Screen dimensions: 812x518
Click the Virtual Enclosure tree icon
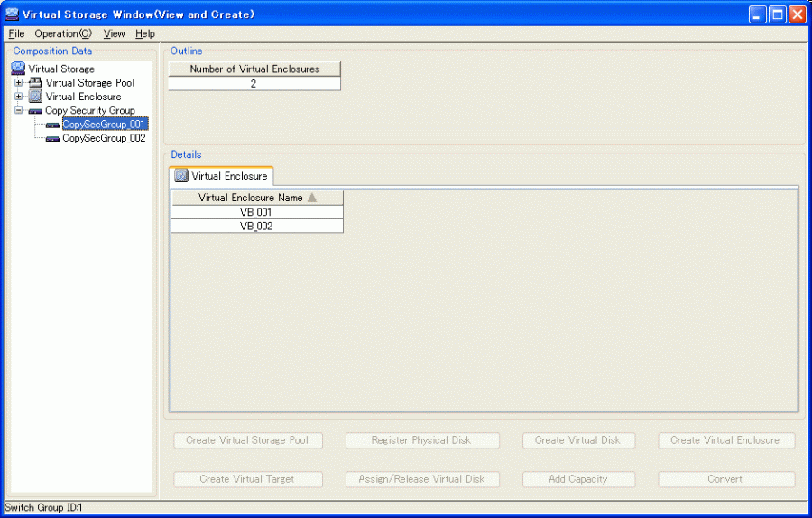[x=35, y=97]
